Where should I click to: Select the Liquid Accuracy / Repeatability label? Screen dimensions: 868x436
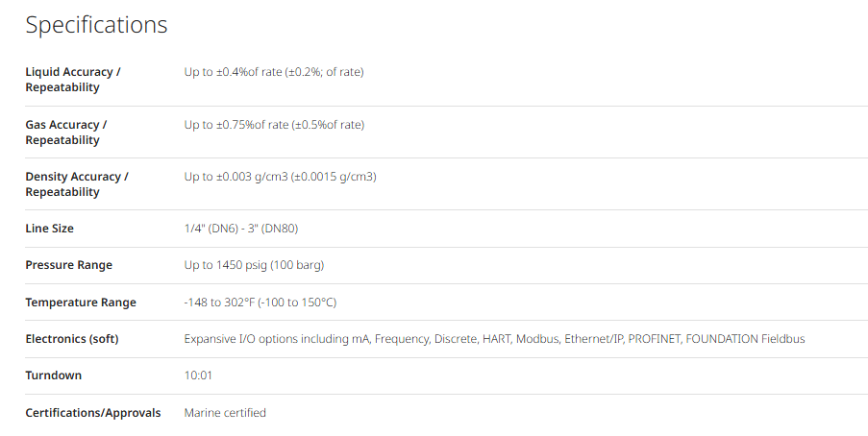point(73,80)
